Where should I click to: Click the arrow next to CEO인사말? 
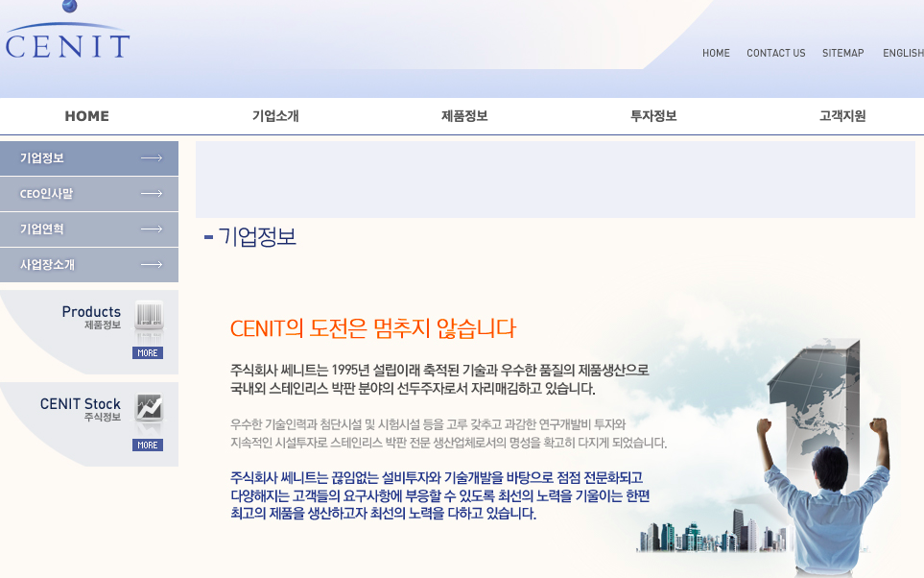coord(152,193)
